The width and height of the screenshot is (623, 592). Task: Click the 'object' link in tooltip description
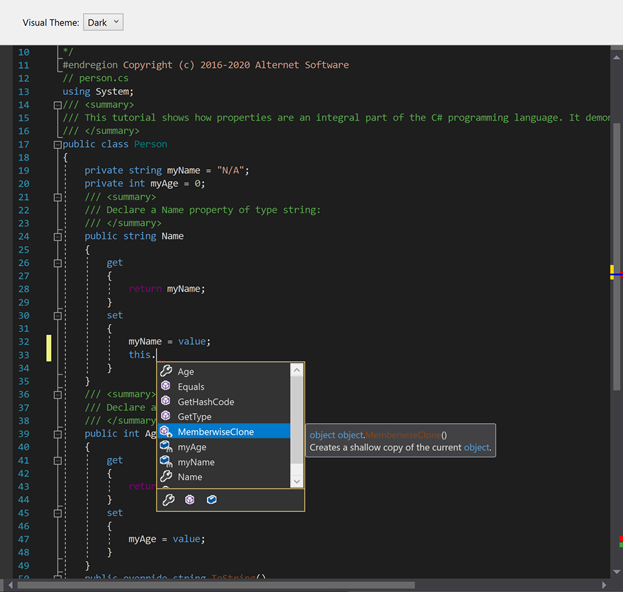[476, 448]
